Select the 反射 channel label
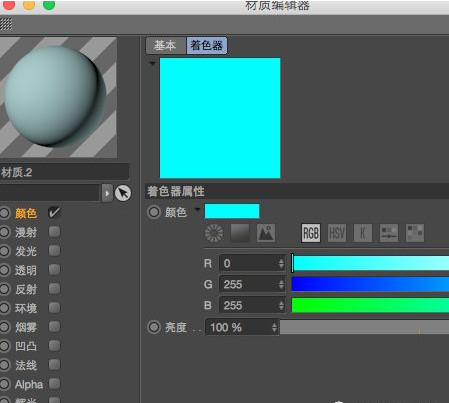The width and height of the screenshot is (449, 403). coord(26,289)
